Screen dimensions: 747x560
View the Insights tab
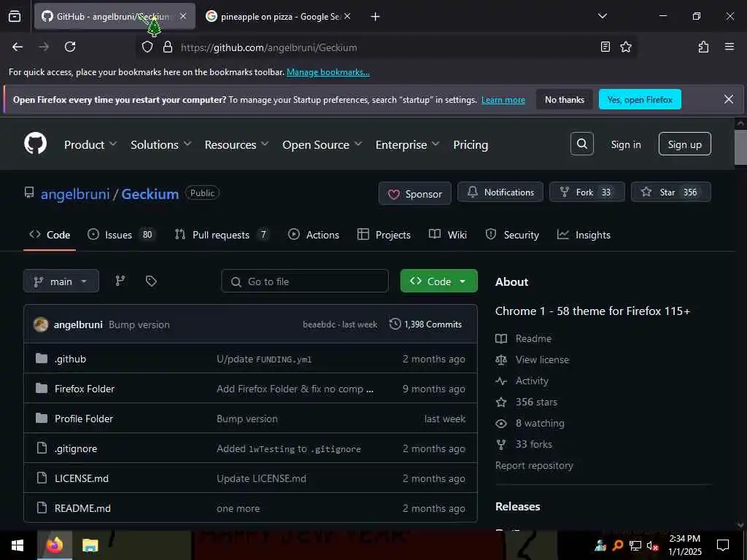(584, 235)
